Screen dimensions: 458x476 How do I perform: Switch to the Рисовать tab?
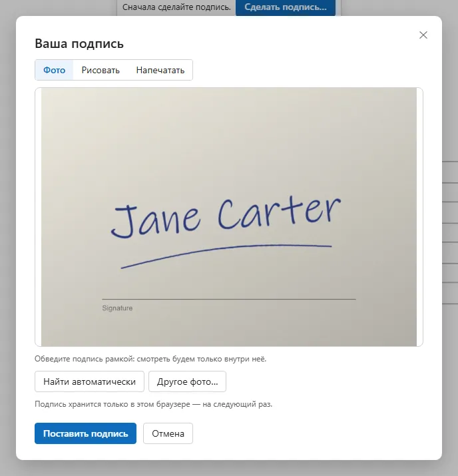point(101,70)
